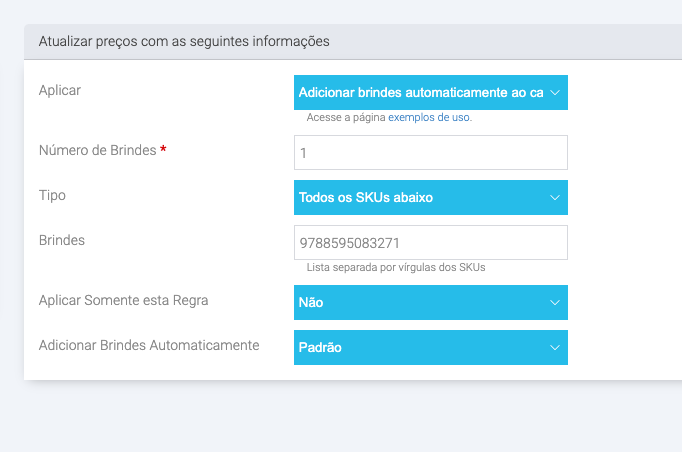The width and height of the screenshot is (682, 452).
Task: Click the 'Adicionar Brindes Automaticamente' label
Action: pos(149,345)
